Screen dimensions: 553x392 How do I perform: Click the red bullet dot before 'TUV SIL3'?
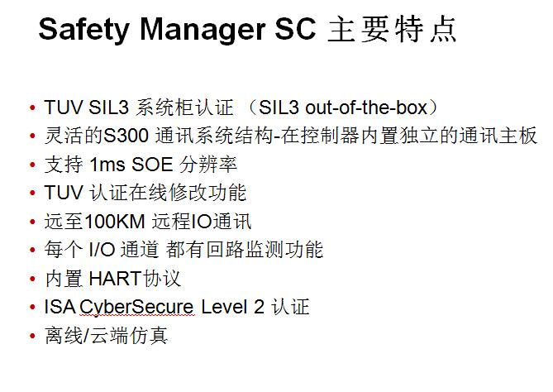click(33, 108)
